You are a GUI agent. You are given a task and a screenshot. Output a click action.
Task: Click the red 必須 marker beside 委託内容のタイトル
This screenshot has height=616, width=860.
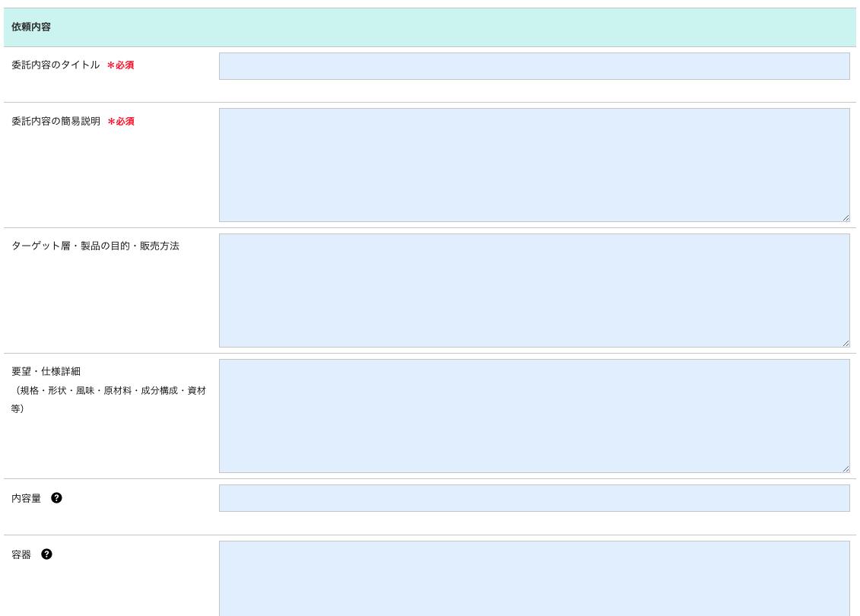121,65
